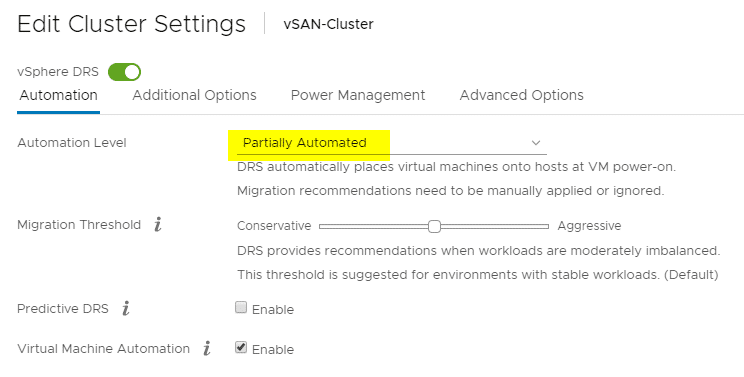This screenshot has width=744, height=377.
Task: Click the slider track near Aggressive
Action: [x=531, y=227]
